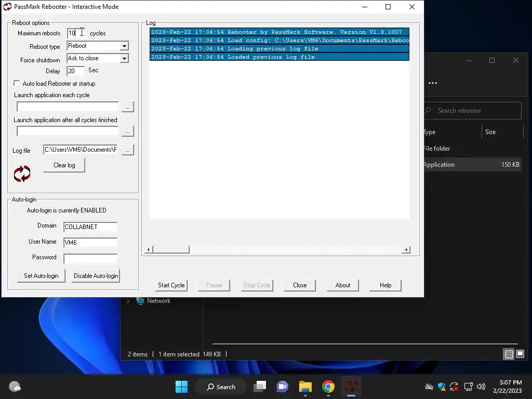Switch File Explorer to details view icon
The height and width of the screenshot is (399, 532).
point(509,354)
